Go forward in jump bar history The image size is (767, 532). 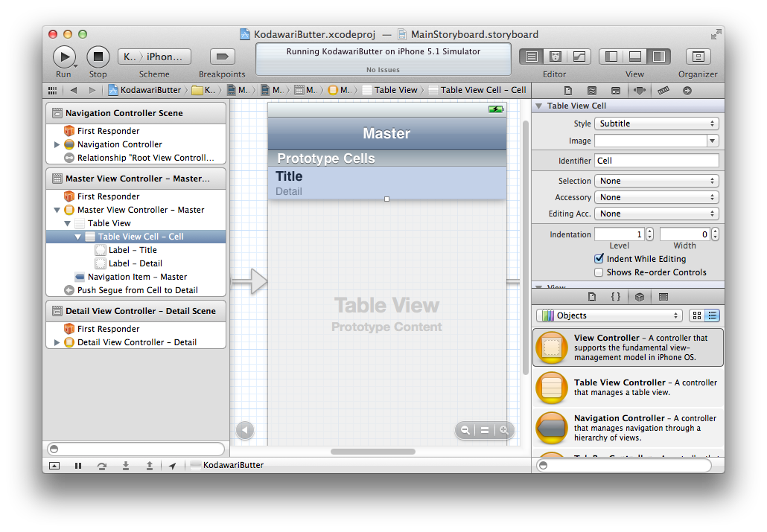[x=92, y=90]
